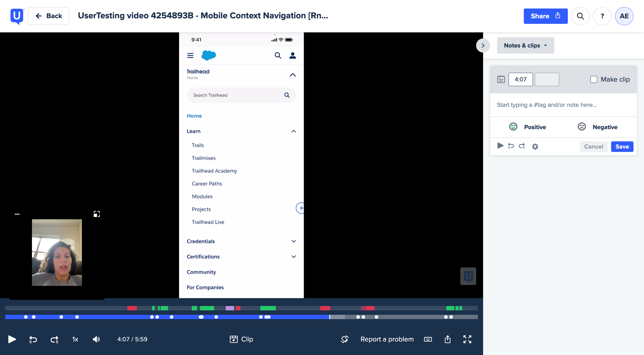Select Home in the Trailhead menu
The height and width of the screenshot is (355, 644).
[194, 116]
